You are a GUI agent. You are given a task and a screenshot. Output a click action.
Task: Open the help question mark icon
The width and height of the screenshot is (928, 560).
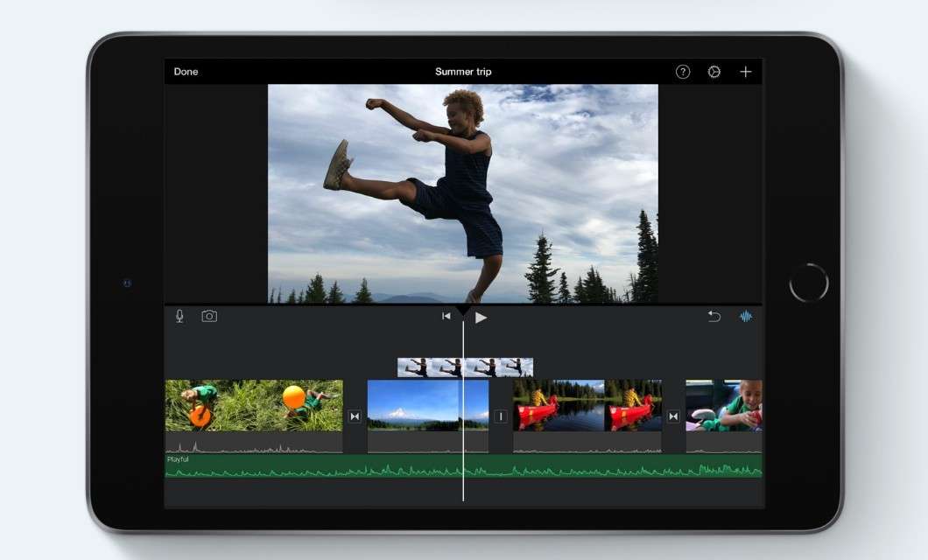[x=682, y=72]
